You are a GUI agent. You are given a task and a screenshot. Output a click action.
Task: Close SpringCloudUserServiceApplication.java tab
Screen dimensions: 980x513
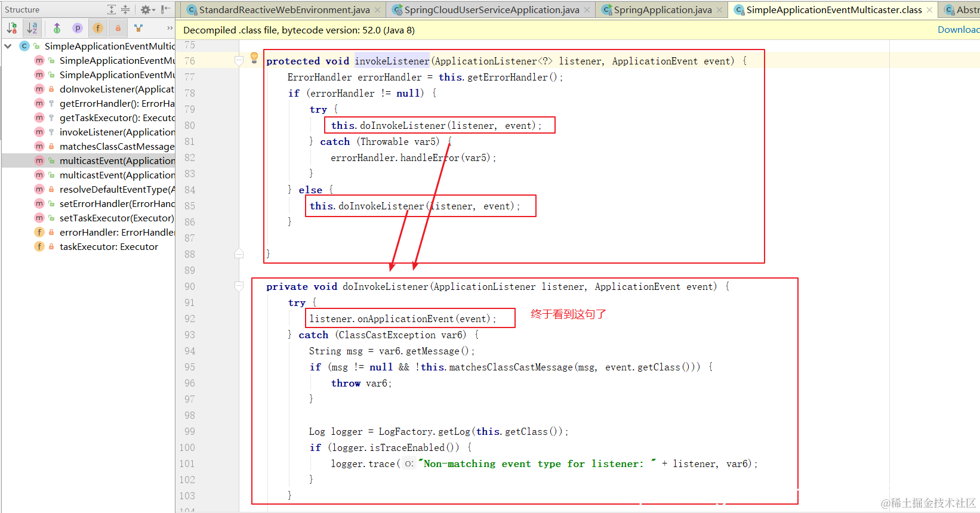coord(587,10)
